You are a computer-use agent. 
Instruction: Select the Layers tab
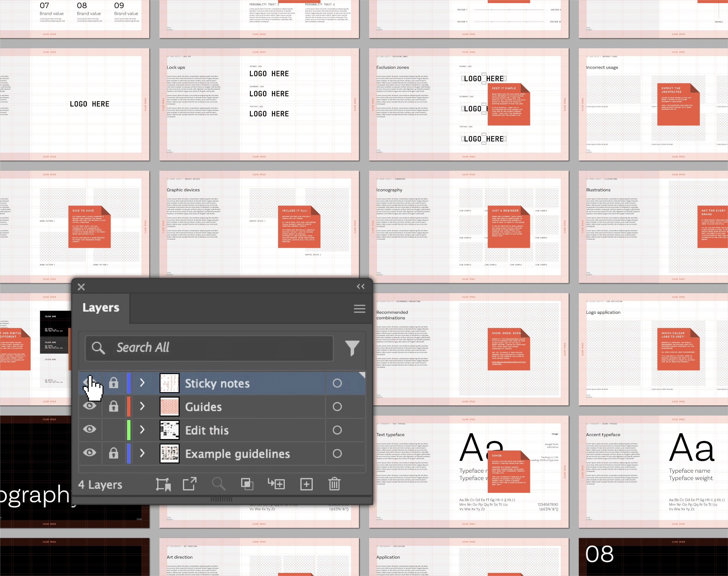click(x=100, y=308)
